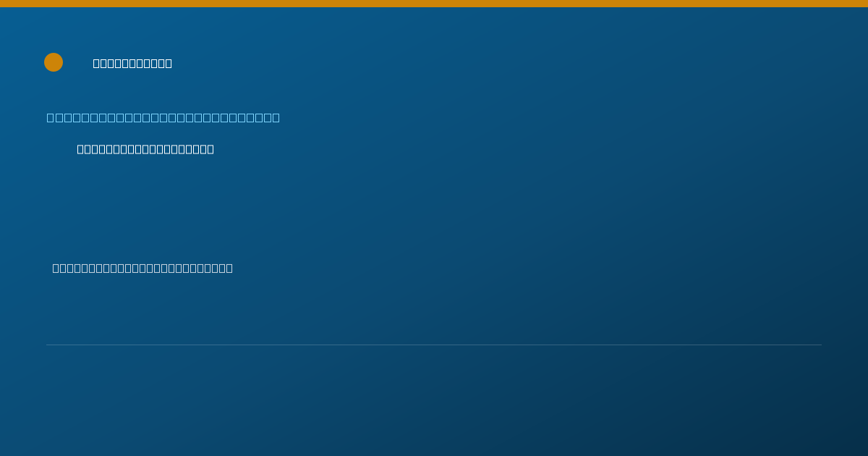The width and height of the screenshot is (868, 456).
Task: Select the white text beside the orange circle
Action: pyautogui.click(x=132, y=63)
